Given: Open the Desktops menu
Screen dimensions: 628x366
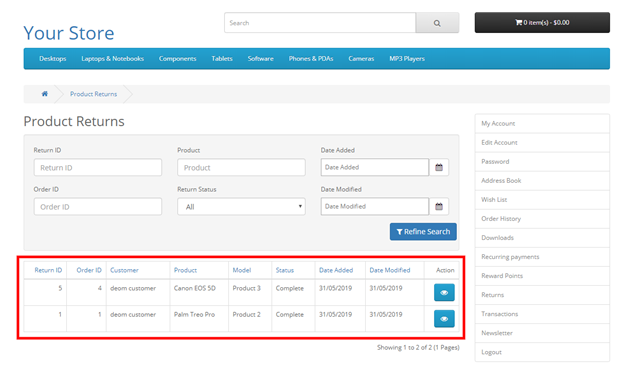Looking at the screenshot, I should click(52, 58).
